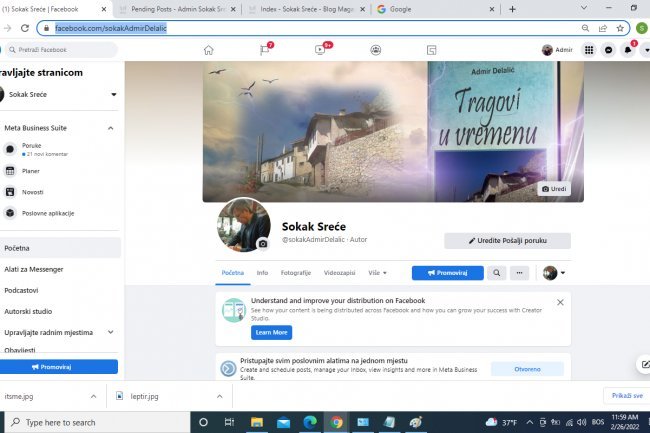Switch to Pending Posts browser tab
The width and height of the screenshot is (650, 433).
(x=178, y=9)
